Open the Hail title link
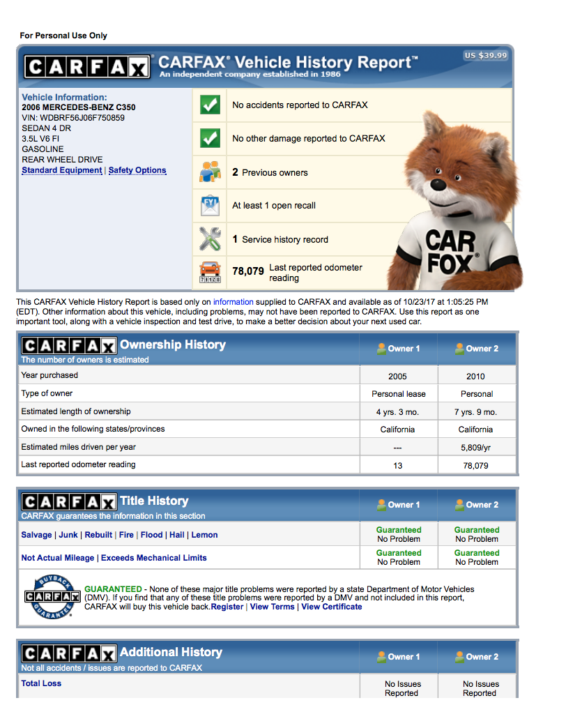The height and width of the screenshot is (728, 566). [177, 535]
